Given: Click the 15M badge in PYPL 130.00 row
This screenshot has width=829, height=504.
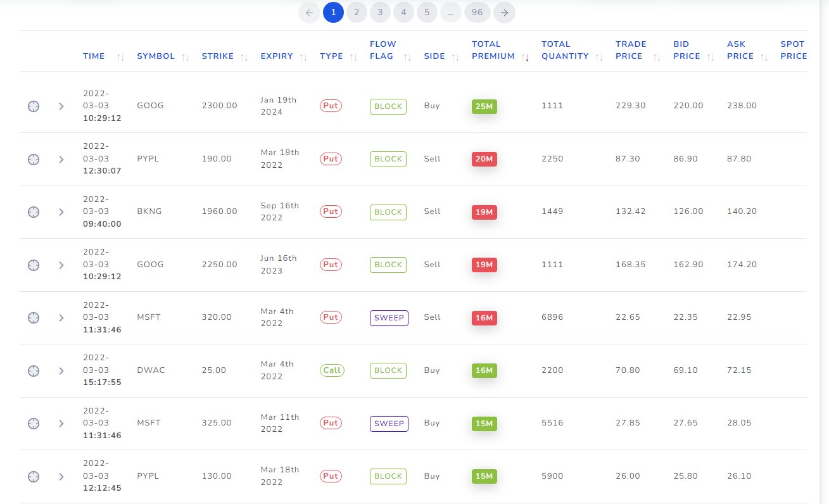Looking at the screenshot, I should pyautogui.click(x=484, y=476).
